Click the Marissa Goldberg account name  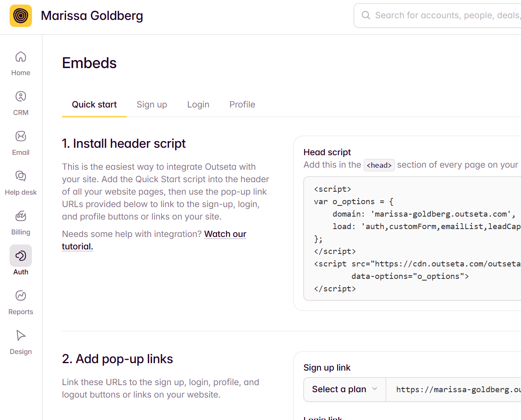pyautogui.click(x=92, y=16)
